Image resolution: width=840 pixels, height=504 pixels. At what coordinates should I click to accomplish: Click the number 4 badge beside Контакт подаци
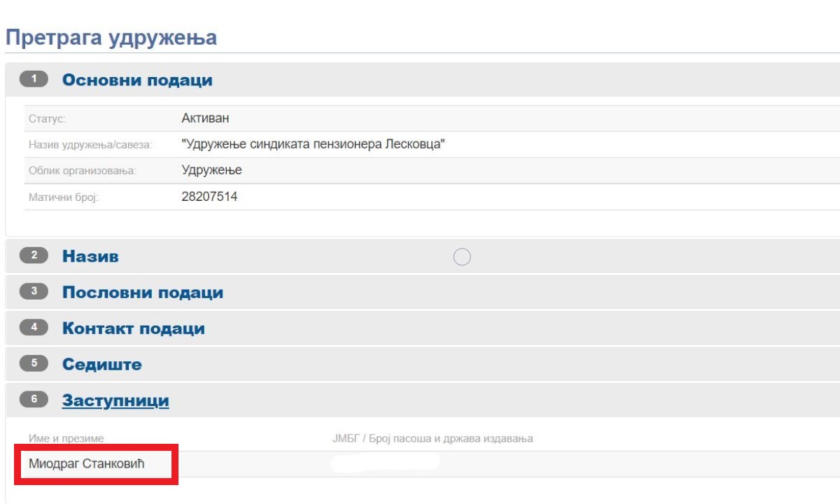pos(34,328)
